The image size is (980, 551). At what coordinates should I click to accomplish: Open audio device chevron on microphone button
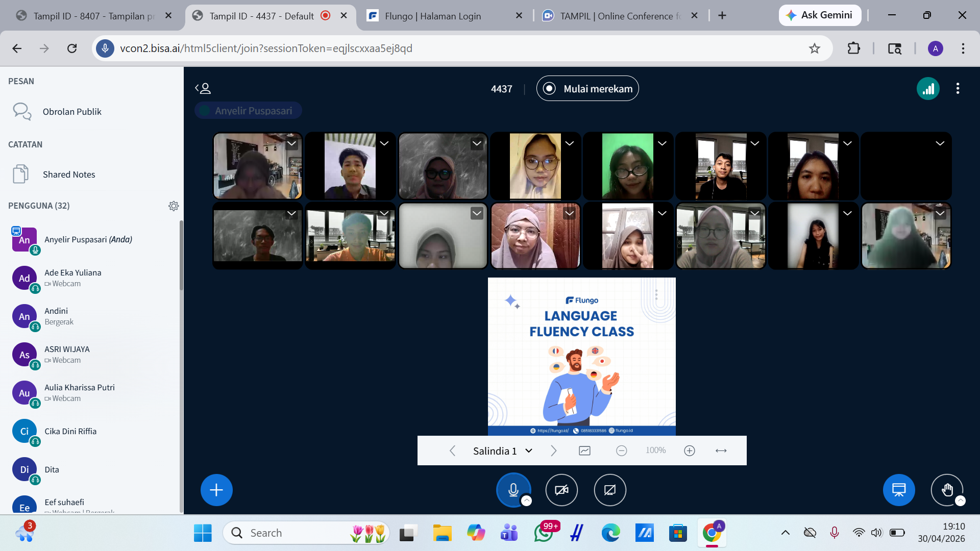tap(527, 501)
